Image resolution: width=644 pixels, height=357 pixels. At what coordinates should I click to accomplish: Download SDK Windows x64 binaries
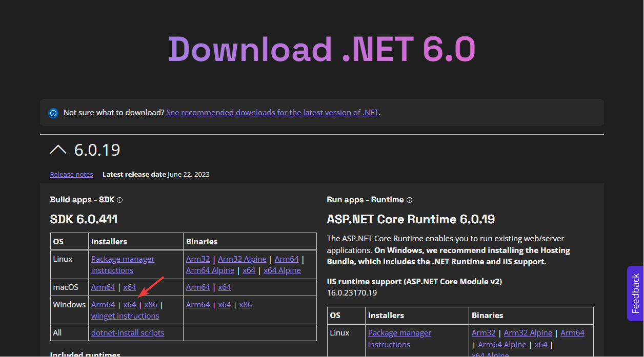point(225,305)
